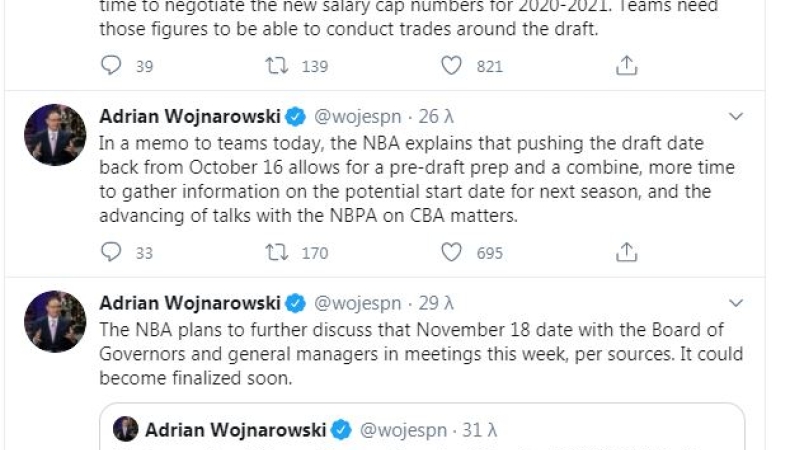Expand options for November 18 tweet
790x450 pixels.
tap(736, 303)
